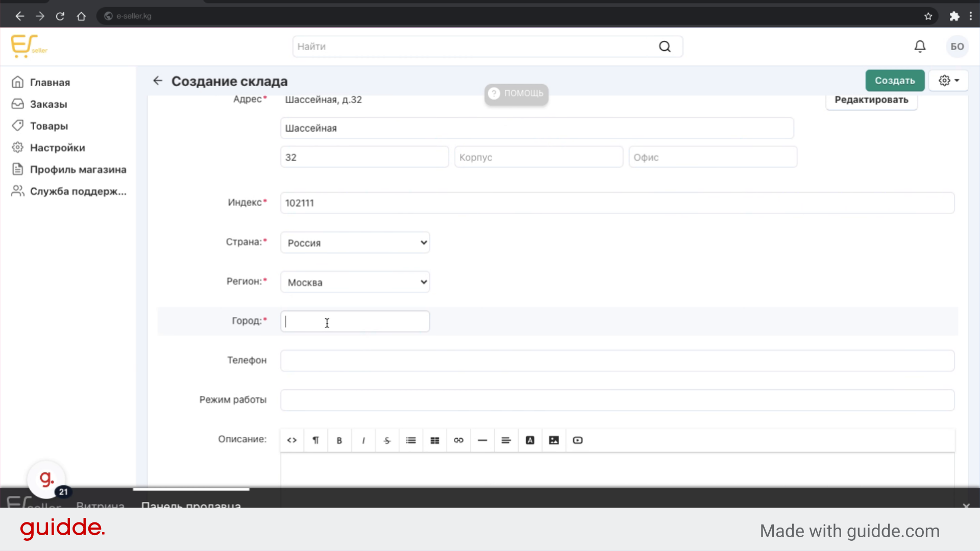Image resolution: width=980 pixels, height=551 pixels.
Task: Open HTML code view icon
Action: 292,440
